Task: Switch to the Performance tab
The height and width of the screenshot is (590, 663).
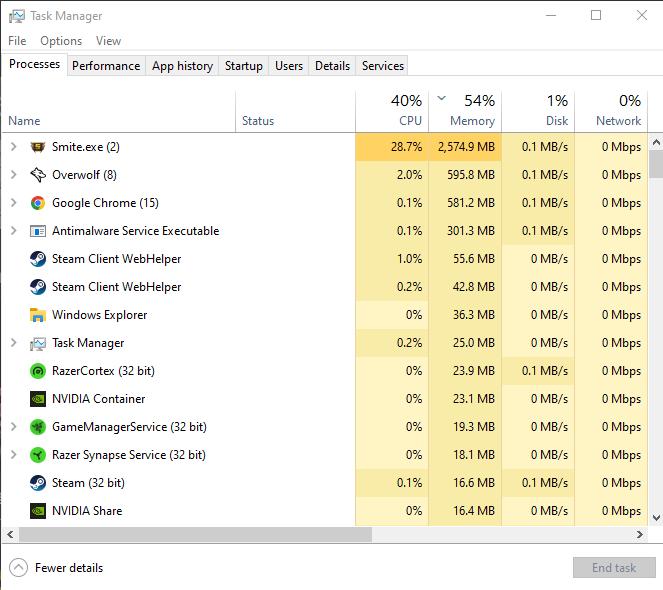Action: click(106, 66)
